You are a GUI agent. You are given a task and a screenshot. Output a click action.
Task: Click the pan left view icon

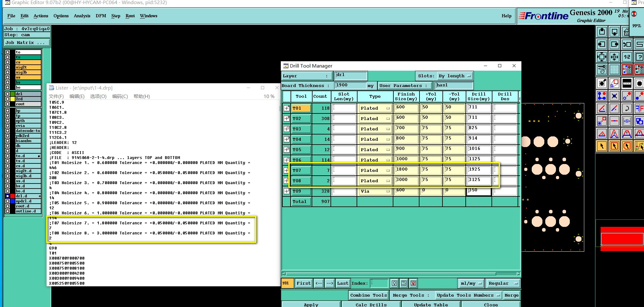602,44
